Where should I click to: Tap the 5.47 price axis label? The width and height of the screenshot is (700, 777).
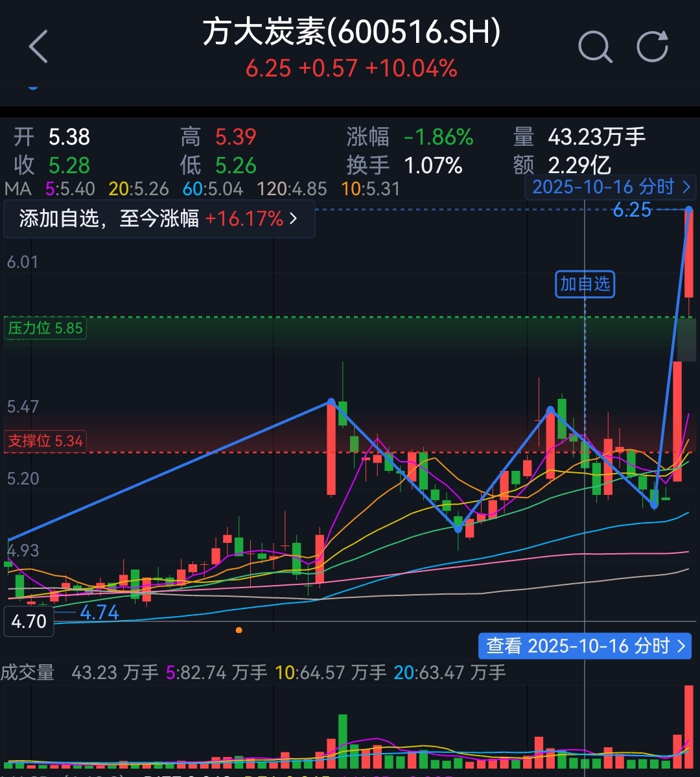pyautogui.click(x=22, y=407)
